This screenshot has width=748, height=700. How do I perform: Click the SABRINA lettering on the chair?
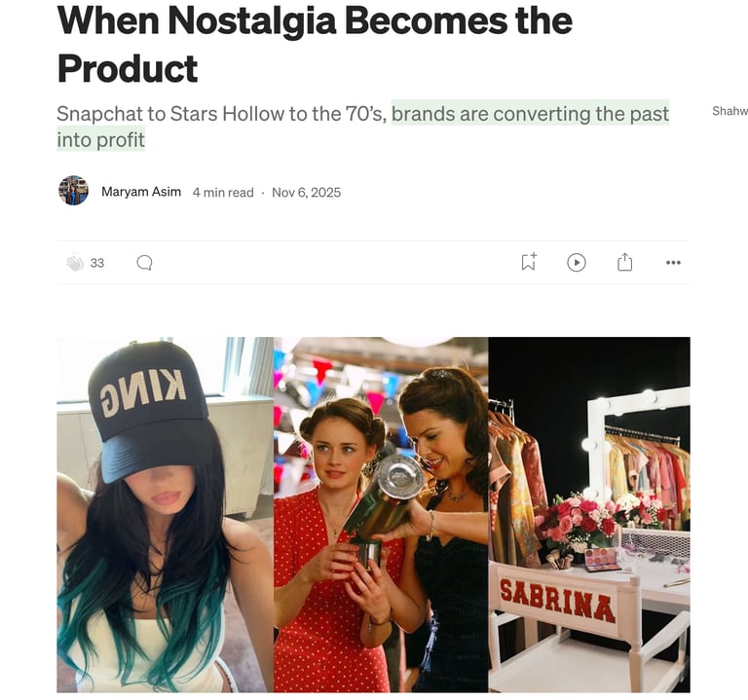tap(557, 601)
